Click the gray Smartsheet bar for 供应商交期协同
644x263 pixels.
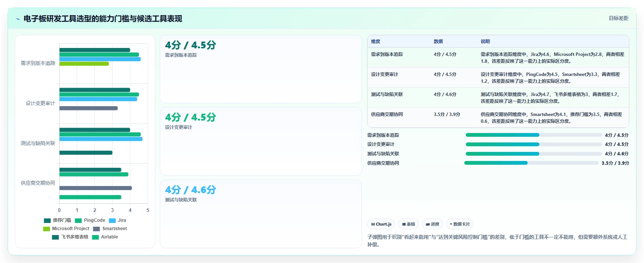[x=96, y=188]
